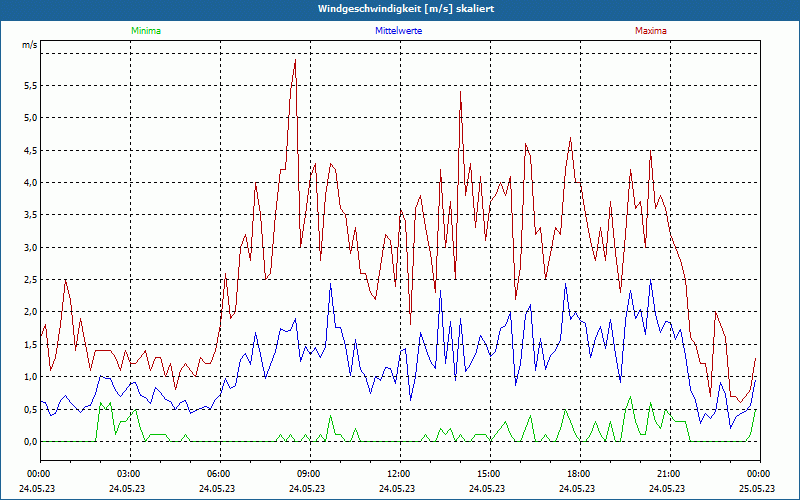Click the 4,5 y-axis value
Image resolution: width=800 pixels, height=500 pixels.
31,151
